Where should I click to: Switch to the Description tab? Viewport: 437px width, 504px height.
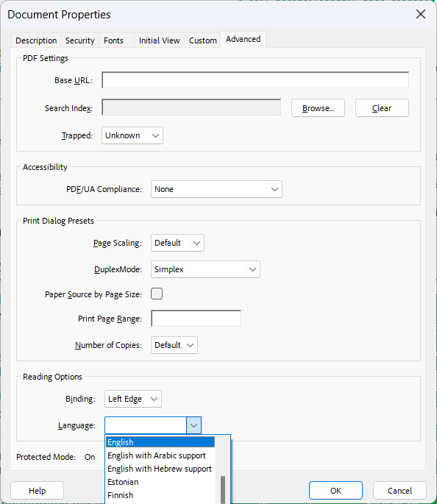point(36,40)
